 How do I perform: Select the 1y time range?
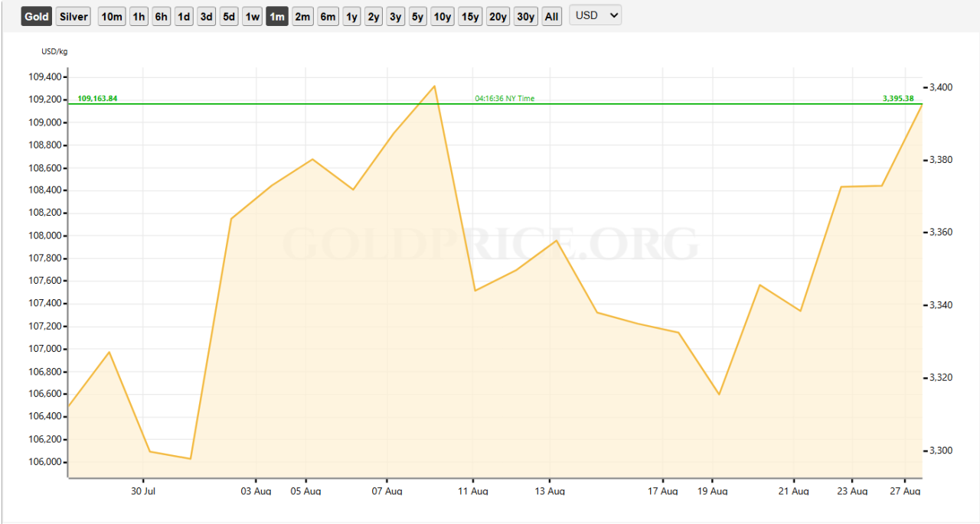tap(351, 16)
